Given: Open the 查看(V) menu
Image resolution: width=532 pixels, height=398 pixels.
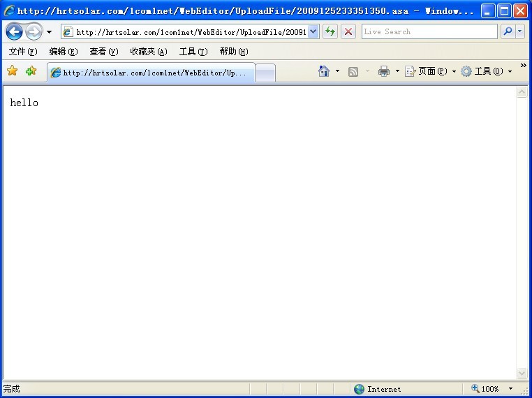Looking at the screenshot, I should point(104,52).
